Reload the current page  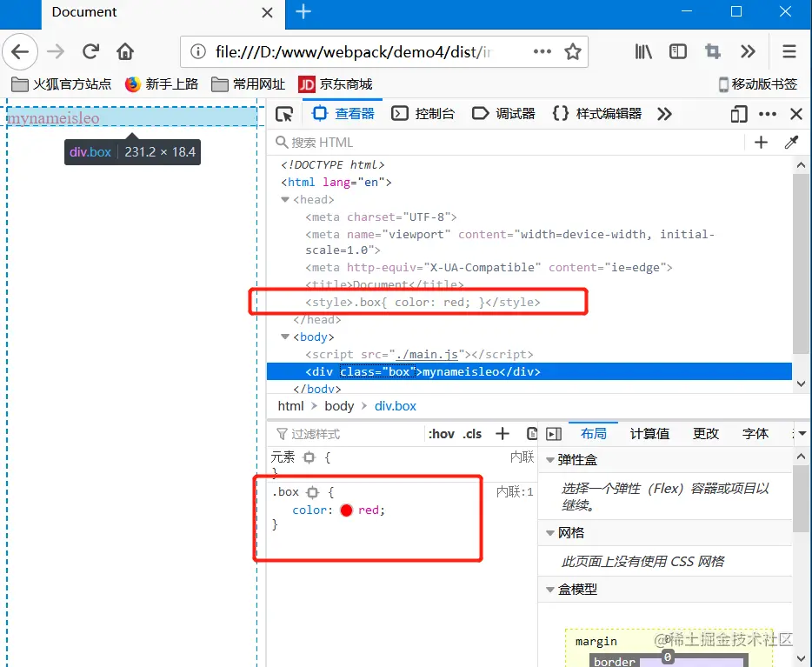pos(90,52)
